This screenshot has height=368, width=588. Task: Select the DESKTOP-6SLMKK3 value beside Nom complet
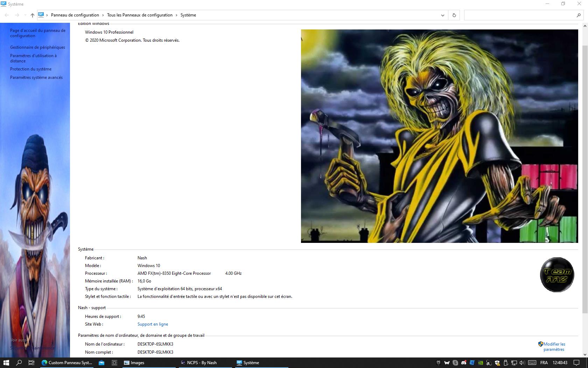pos(155,352)
